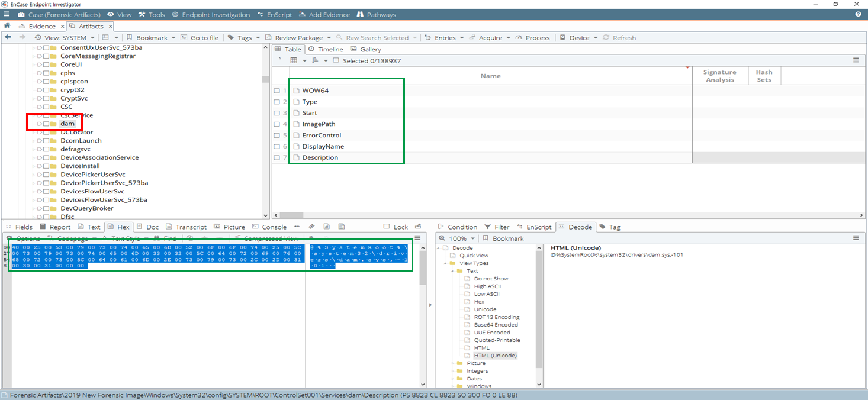Viewport: 868px width, 400px height.
Task: Open the split-pane layout dropdown
Action: 110,37
